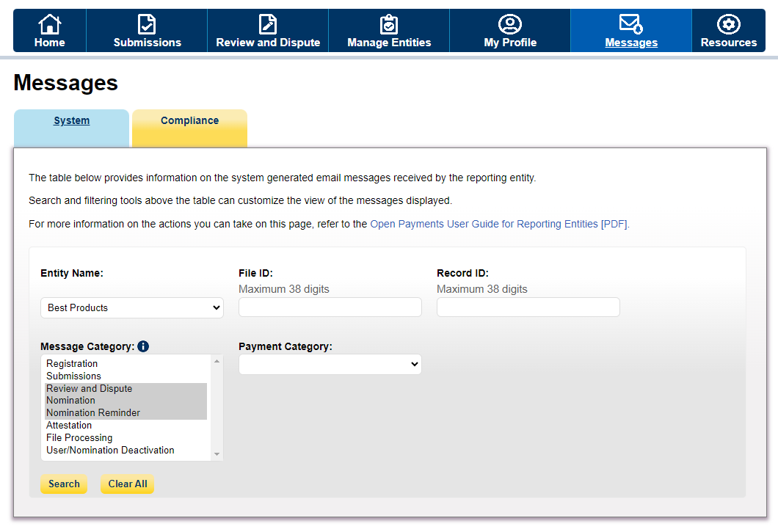Select User/Nomination Deactivation list option
Image resolution: width=778 pixels, height=532 pixels.
coord(126,450)
